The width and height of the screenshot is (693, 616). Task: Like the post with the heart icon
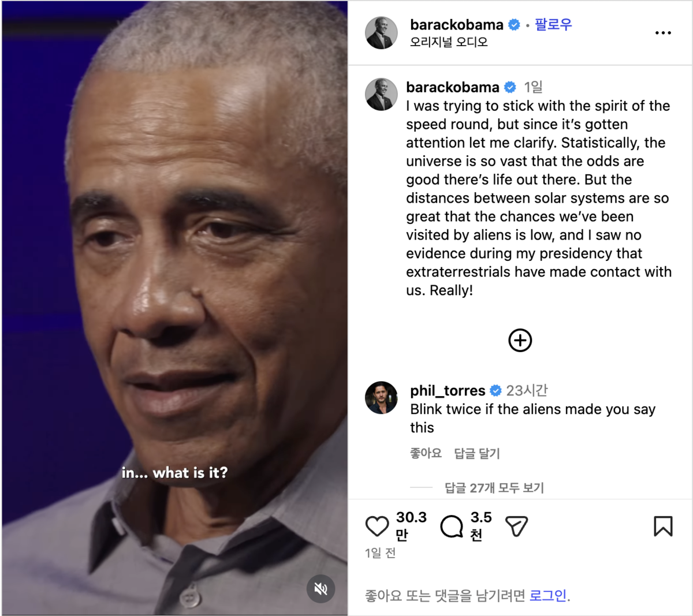coord(377,527)
